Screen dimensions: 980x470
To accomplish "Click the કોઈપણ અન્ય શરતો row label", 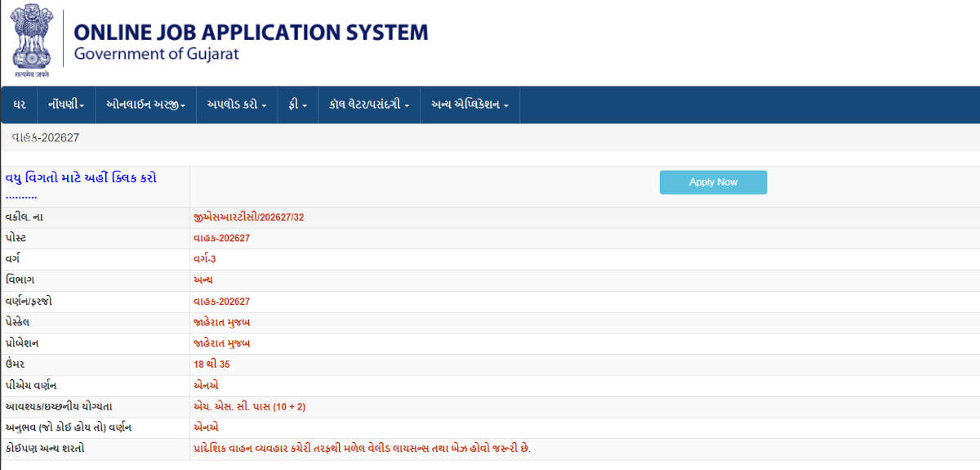I will [44, 449].
